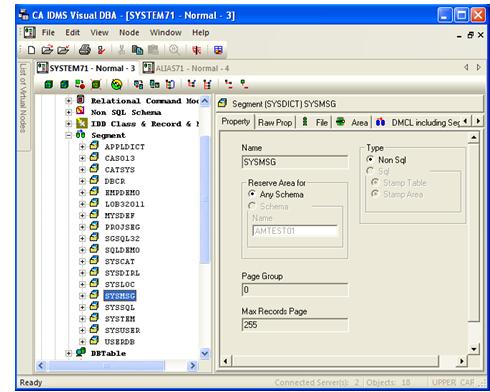Select the Schema radio button
The image size is (490, 392).
(x=252, y=206)
